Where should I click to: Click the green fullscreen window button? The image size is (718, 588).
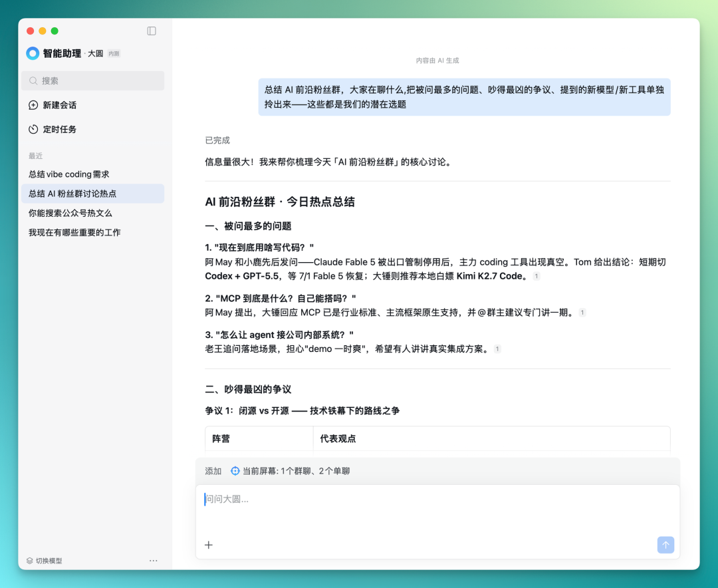[55, 31]
